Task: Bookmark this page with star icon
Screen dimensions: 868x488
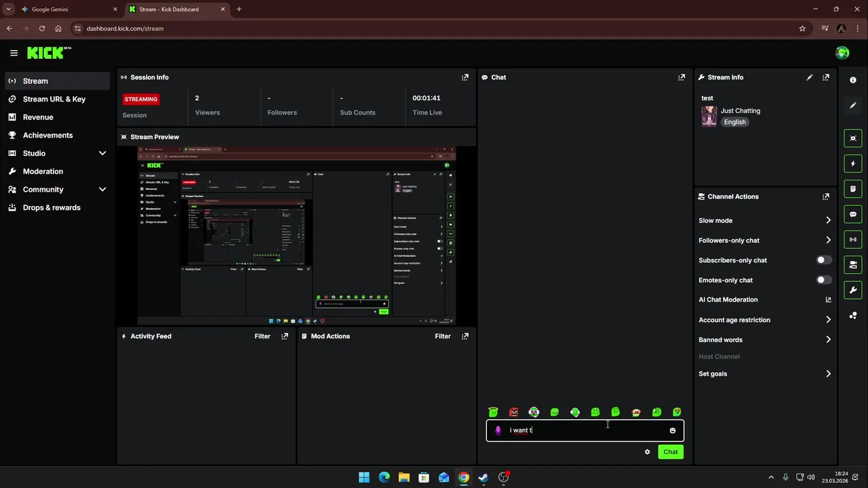Action: point(802,28)
